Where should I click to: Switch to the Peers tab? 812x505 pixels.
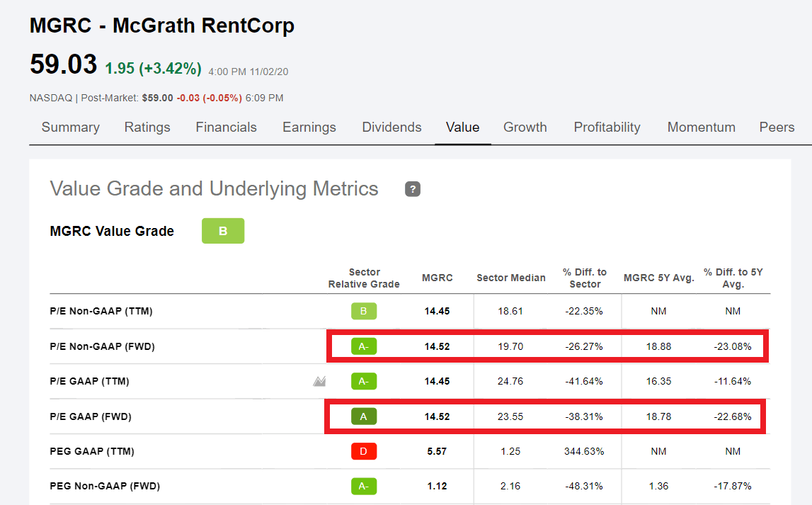[777, 127]
